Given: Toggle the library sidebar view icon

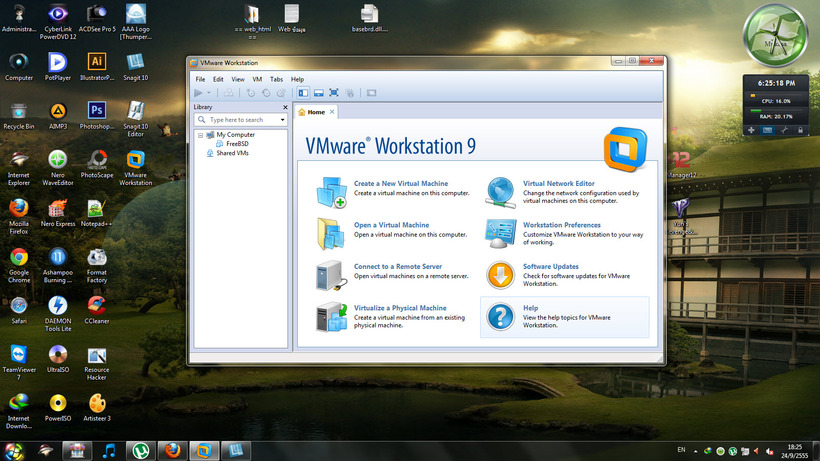Looking at the screenshot, I should [x=303, y=93].
